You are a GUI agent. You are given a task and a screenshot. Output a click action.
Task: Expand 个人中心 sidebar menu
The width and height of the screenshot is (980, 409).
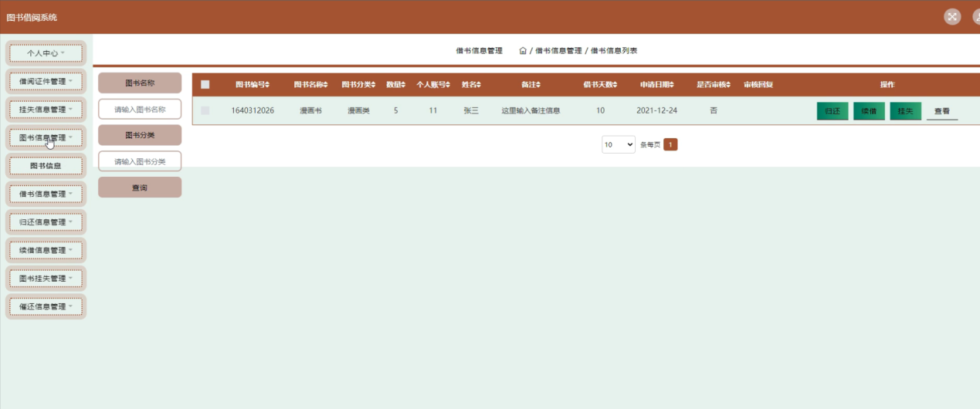(x=46, y=54)
